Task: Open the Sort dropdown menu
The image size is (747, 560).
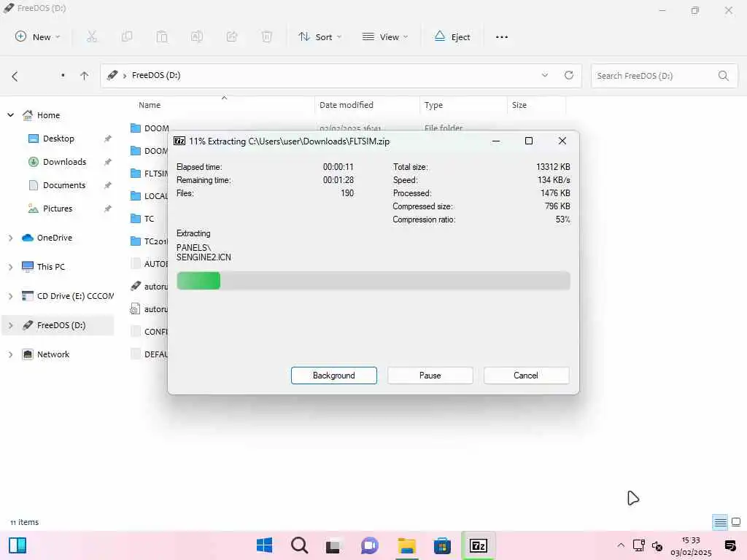Action: click(x=320, y=36)
